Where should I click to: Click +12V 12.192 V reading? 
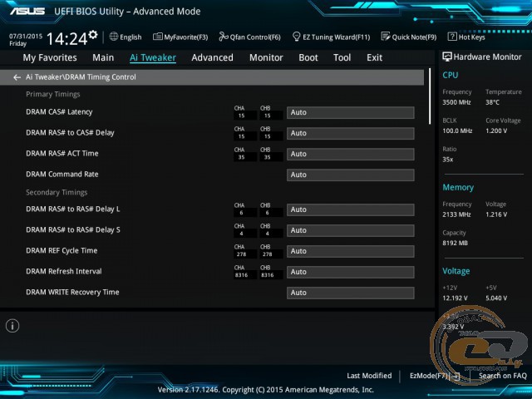(455, 298)
